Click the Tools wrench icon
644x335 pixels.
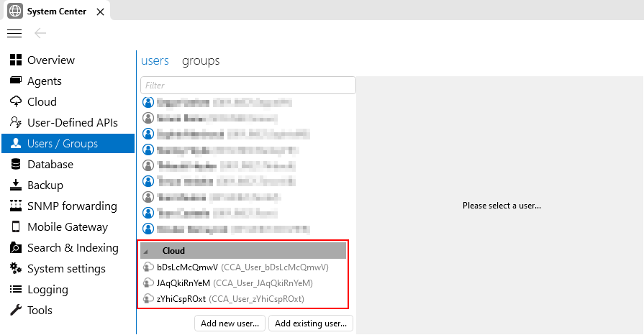16,310
